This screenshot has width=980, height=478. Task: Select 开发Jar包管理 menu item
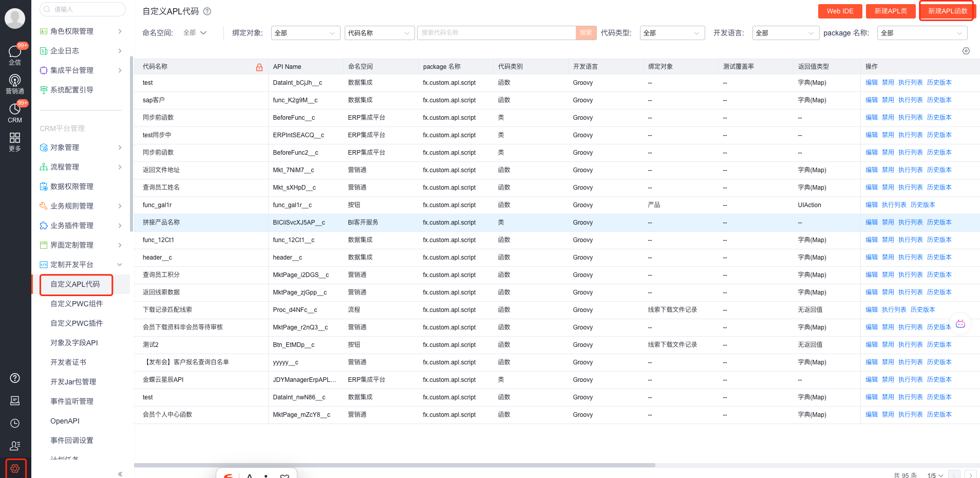(73, 382)
